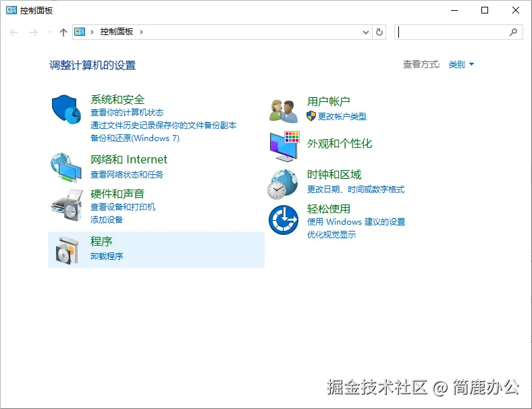Click 更改日期、时间或数字格式 link
Screen dimensions: 532x409
pos(356,189)
